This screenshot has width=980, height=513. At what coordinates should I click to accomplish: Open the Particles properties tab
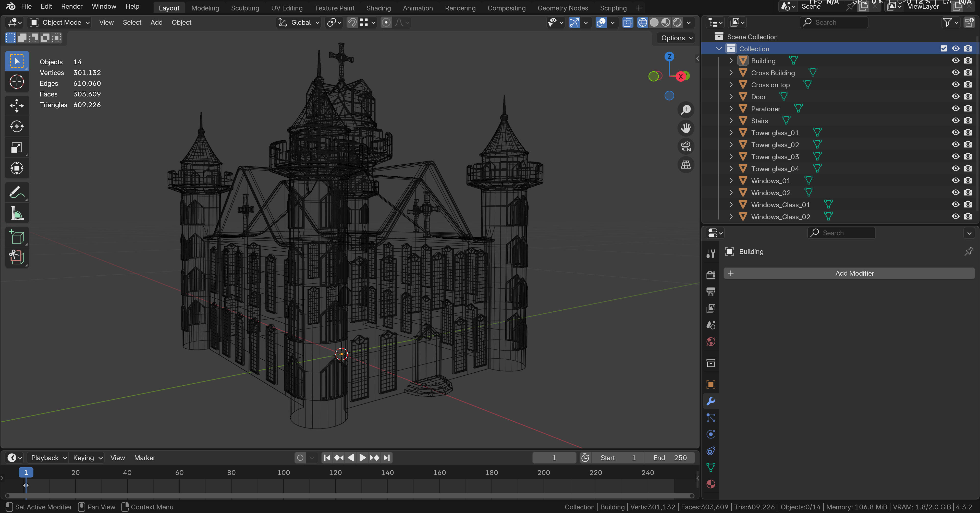(x=711, y=418)
